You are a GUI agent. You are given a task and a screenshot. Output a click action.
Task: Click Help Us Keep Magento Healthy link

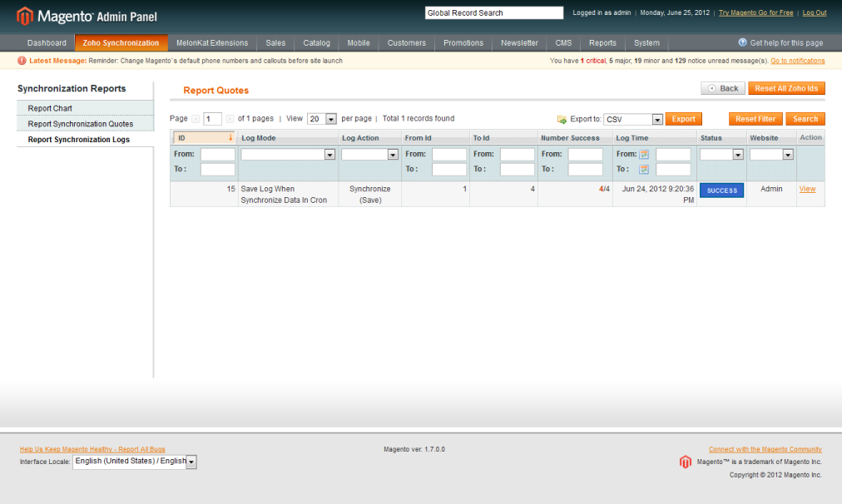(92, 449)
